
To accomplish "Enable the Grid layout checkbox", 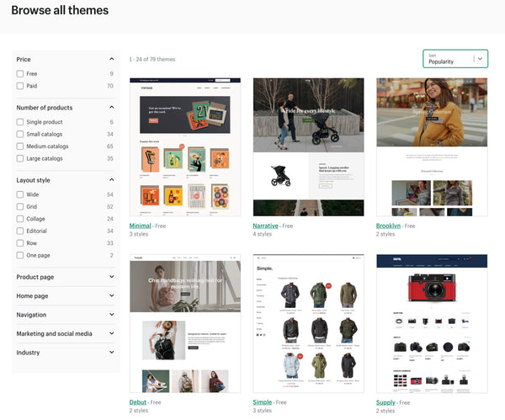I will (20, 206).
